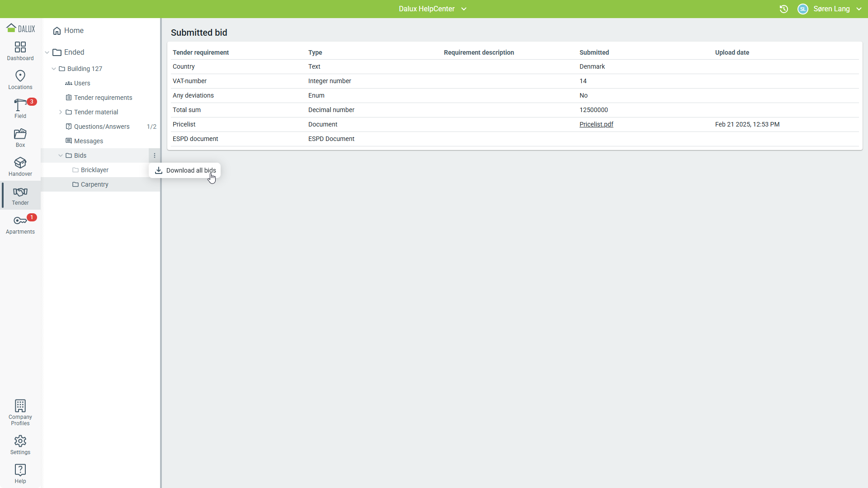Click the Bids three-dot options button

point(155,155)
